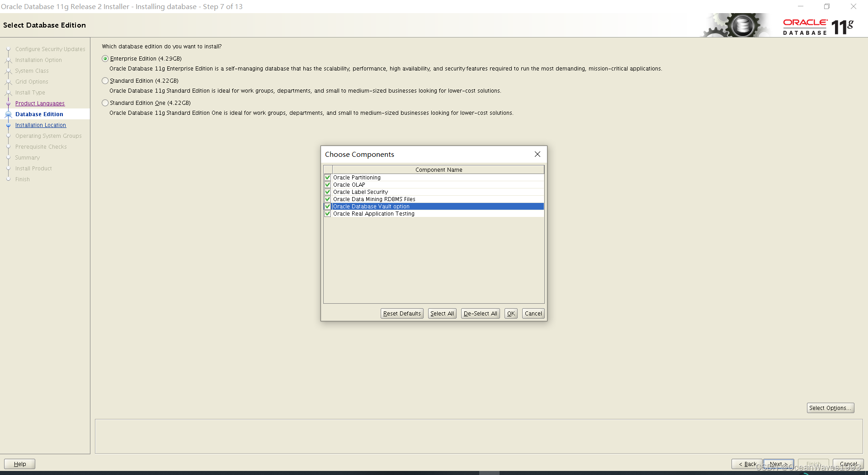The image size is (868, 475).
Task: Click the Help button
Action: (x=20, y=464)
